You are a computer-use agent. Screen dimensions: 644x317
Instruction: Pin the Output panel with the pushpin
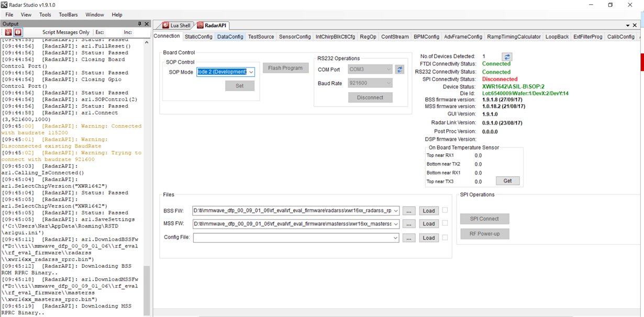point(139,24)
